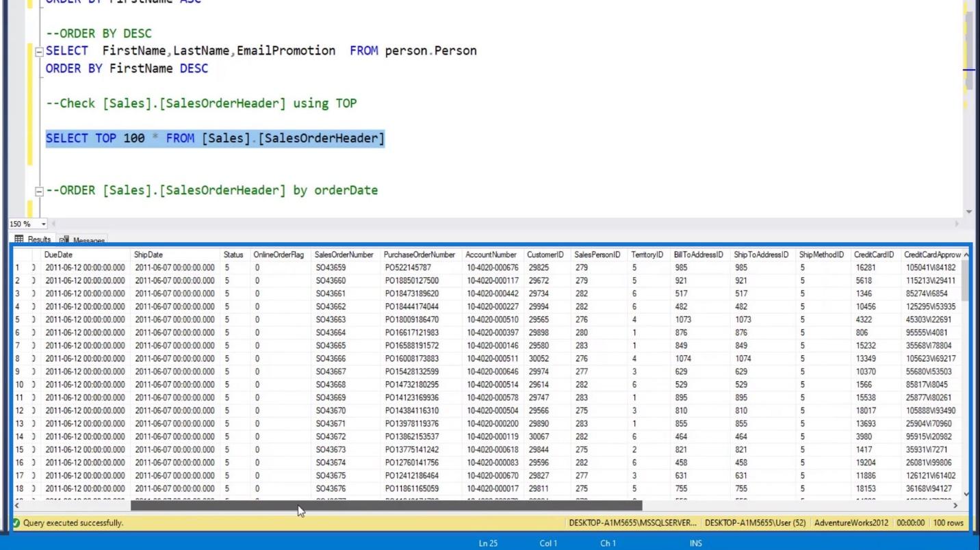Click DESKTOP-A1M5655\MSSQLSERVER status bar entry

[632, 523]
